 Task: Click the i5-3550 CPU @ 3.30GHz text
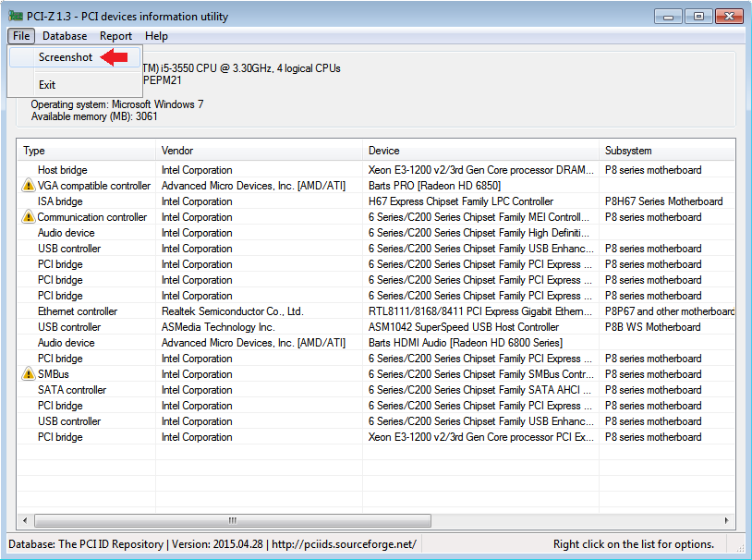coord(241,68)
